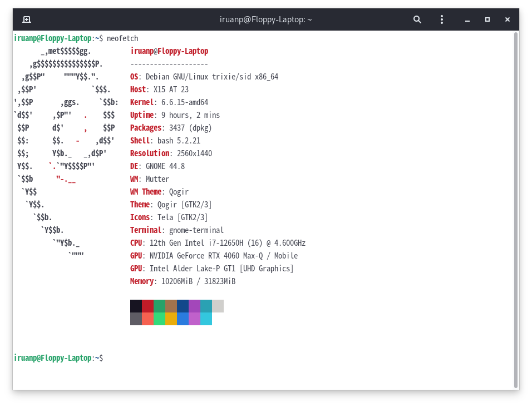Click the Uptime value 9 hours, 2 mins

coord(190,115)
